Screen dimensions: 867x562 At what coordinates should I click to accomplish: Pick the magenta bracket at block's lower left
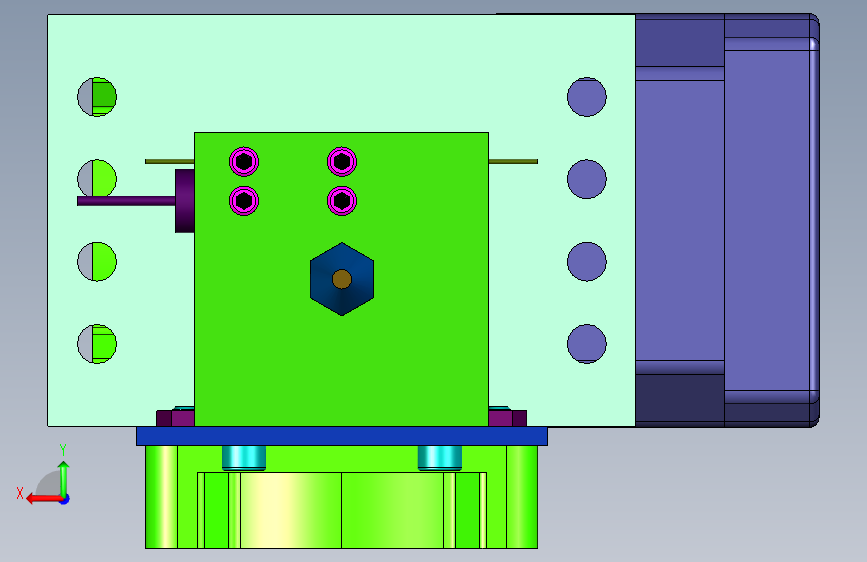[x=175, y=418]
